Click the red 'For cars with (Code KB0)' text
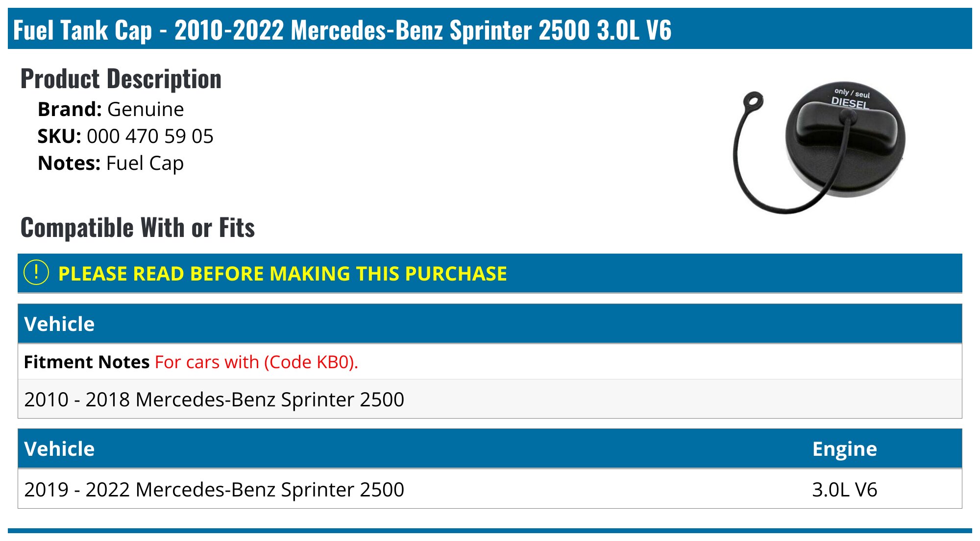The image size is (980, 541). pos(256,362)
